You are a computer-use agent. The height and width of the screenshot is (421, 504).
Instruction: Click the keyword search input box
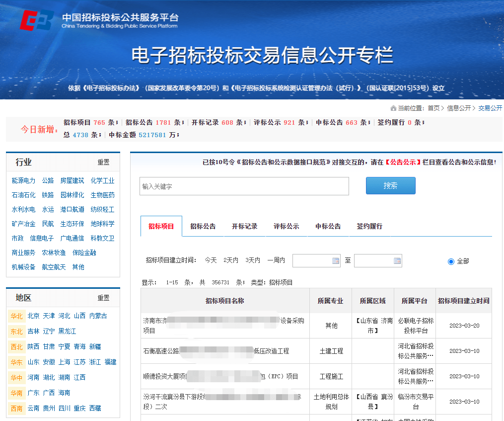click(x=244, y=186)
